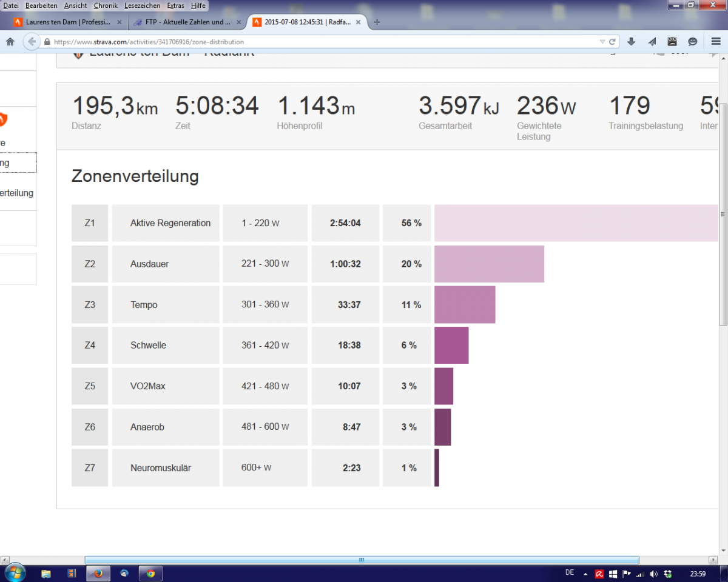Image resolution: width=728 pixels, height=582 pixels.
Task: Open the Firefox hamburger menu
Action: [x=716, y=42]
